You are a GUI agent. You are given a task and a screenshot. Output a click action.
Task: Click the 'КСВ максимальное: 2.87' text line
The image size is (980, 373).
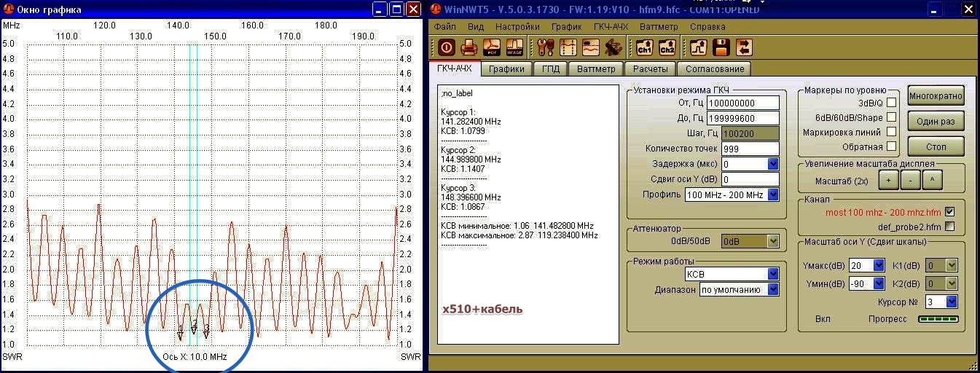520,236
